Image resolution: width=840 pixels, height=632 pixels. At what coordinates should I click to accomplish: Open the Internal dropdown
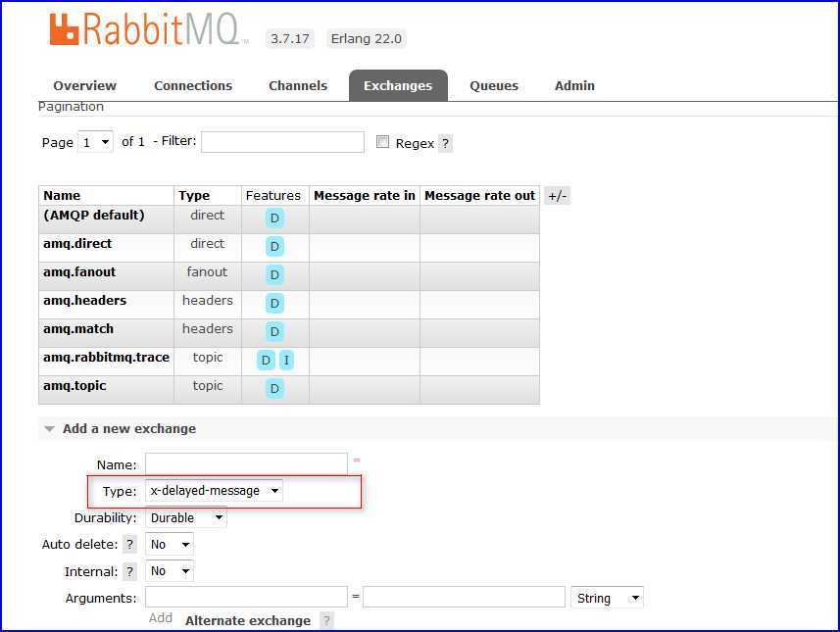tap(170, 571)
